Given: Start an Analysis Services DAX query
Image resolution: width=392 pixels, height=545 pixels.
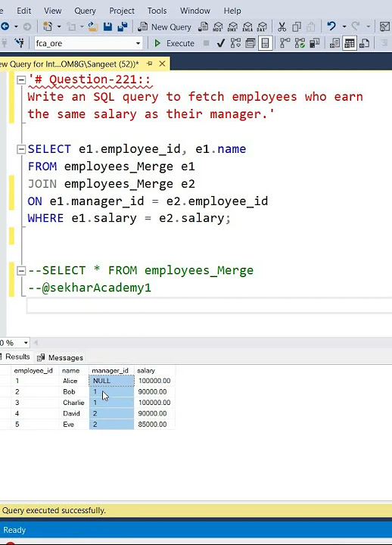Looking at the screenshot, I should click(x=262, y=26).
